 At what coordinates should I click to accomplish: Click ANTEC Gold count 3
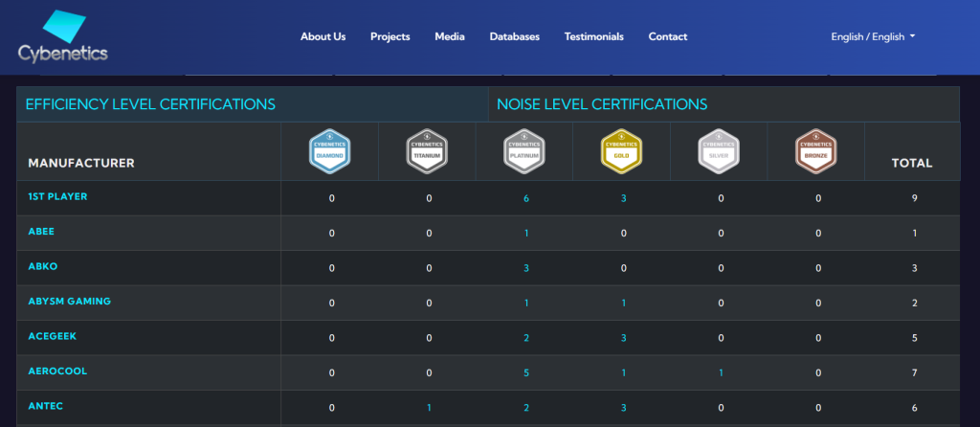coord(624,409)
